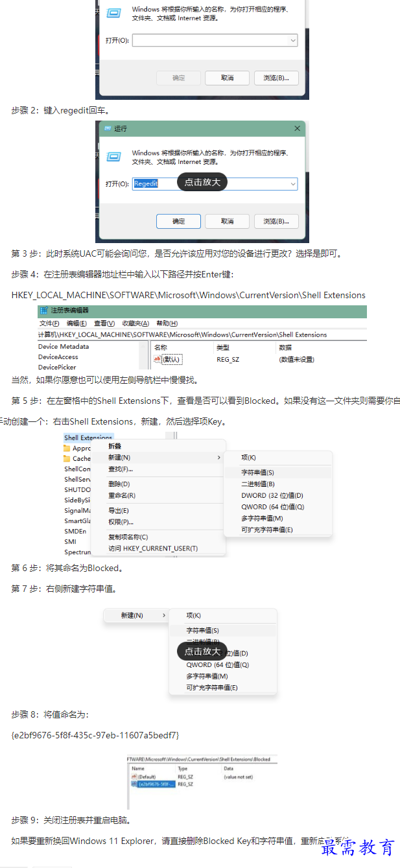Select the SMI tree item
400x868 pixels.
click(x=70, y=542)
